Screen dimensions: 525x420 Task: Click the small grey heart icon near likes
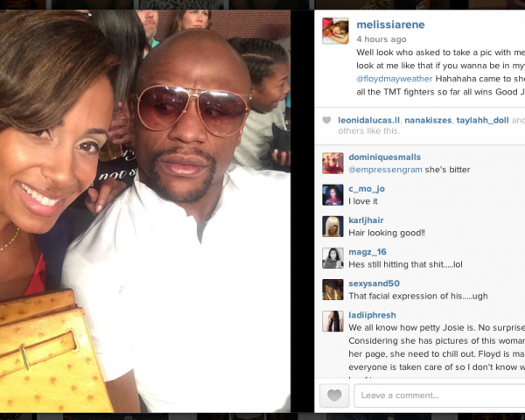click(x=326, y=120)
